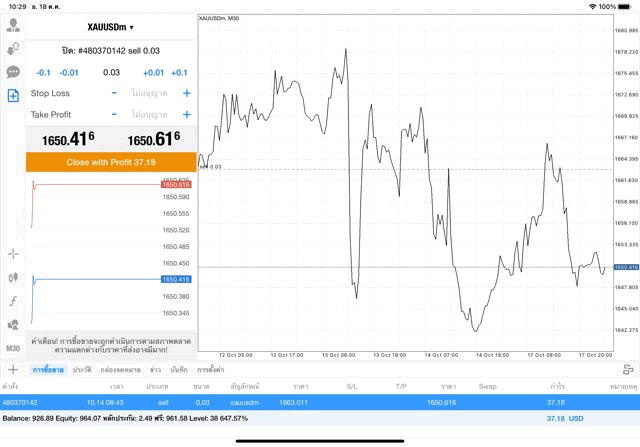Select the ask price 1650.616
The image size is (640, 447).
(x=154, y=139)
